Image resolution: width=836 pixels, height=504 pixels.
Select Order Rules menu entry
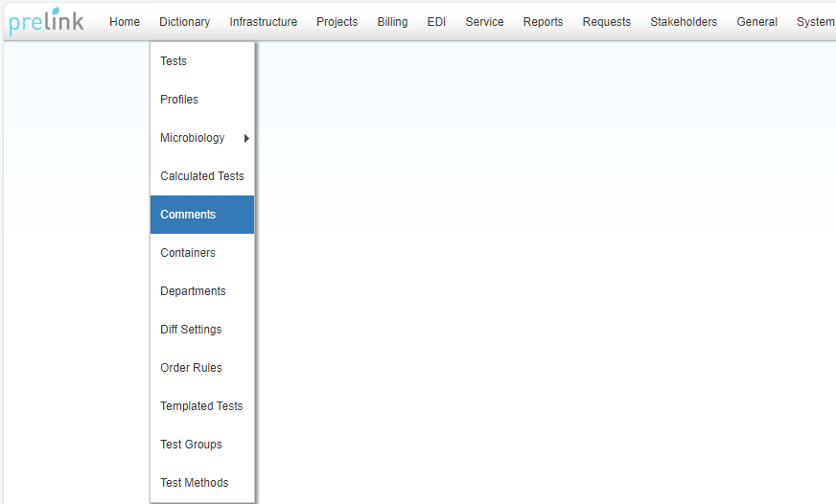click(x=202, y=368)
